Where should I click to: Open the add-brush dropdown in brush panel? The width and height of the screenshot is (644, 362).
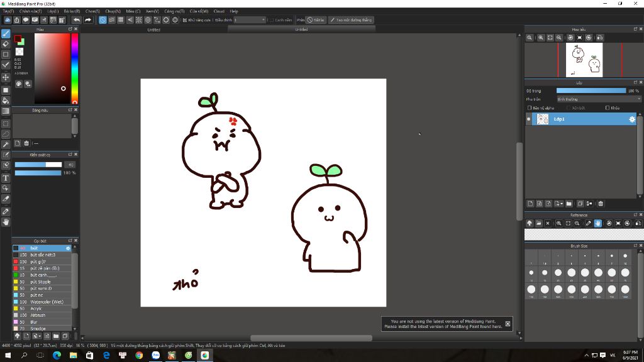[36, 336]
